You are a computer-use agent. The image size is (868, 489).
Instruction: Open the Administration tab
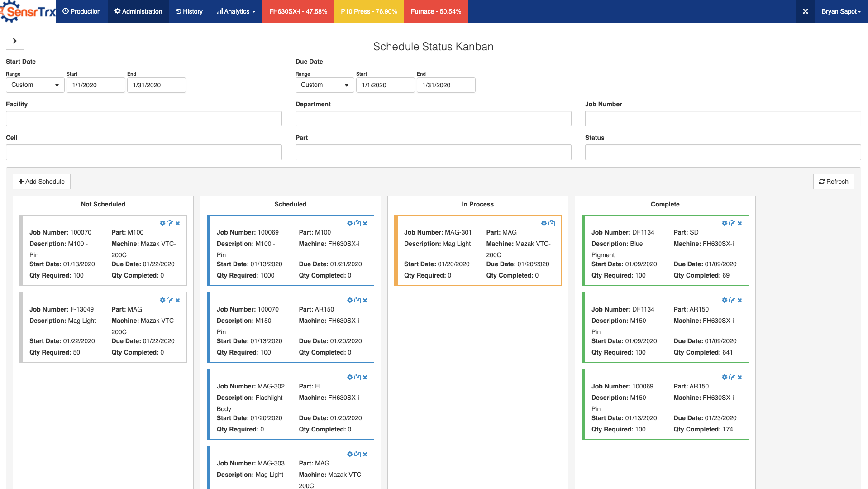(138, 11)
